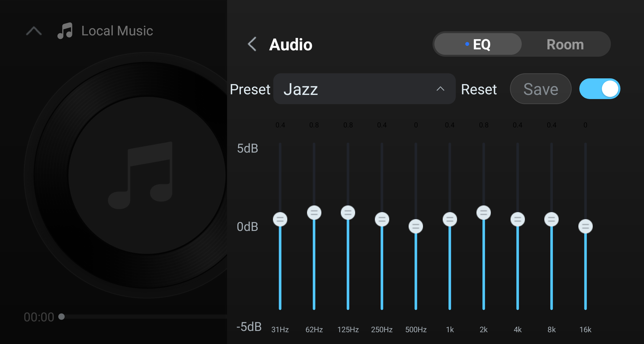Click the Preset label text
The height and width of the screenshot is (344, 644).
(x=250, y=89)
